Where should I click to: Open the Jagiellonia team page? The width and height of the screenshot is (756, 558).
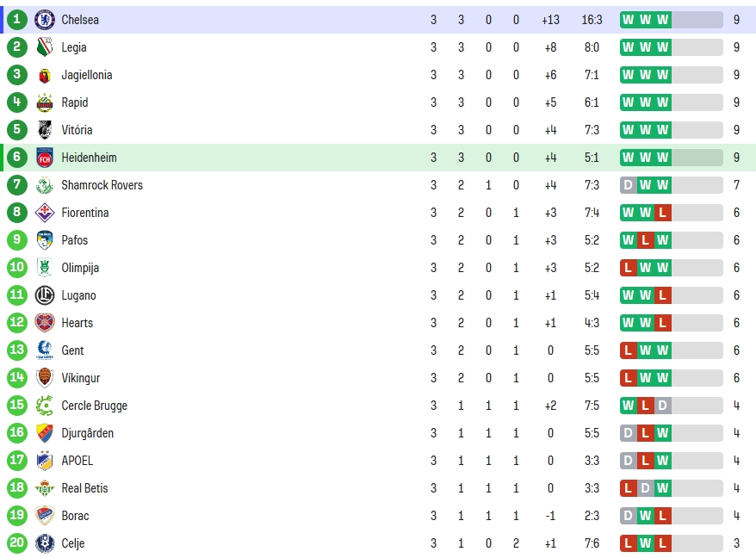coord(87,75)
